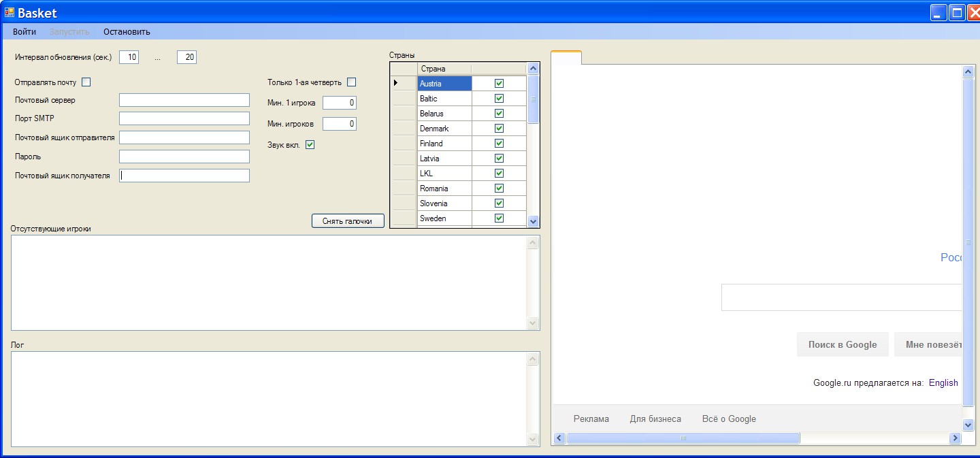980x458 pixels.
Task: Open the Для бизнеса footer link
Action: pos(655,419)
